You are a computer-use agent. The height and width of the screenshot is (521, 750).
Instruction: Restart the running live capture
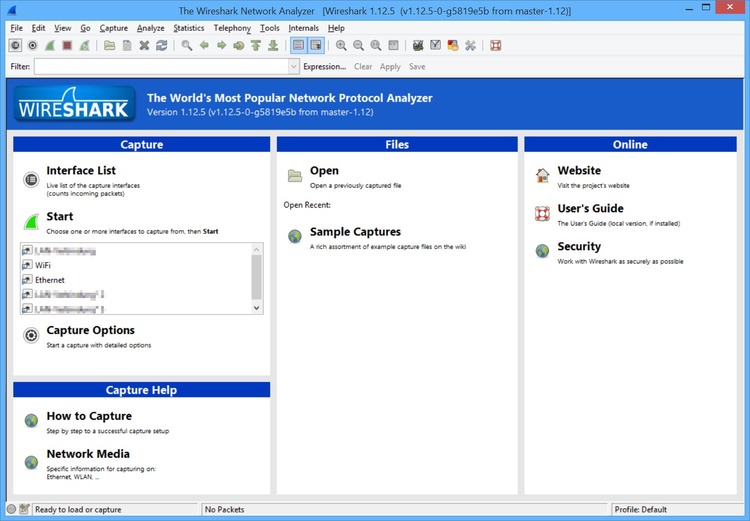click(x=85, y=45)
